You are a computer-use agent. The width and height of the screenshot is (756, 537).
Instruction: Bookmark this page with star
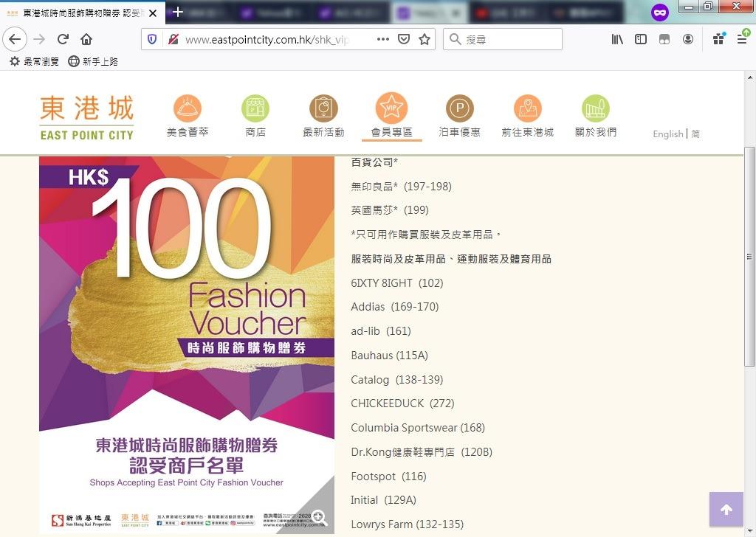coord(425,39)
